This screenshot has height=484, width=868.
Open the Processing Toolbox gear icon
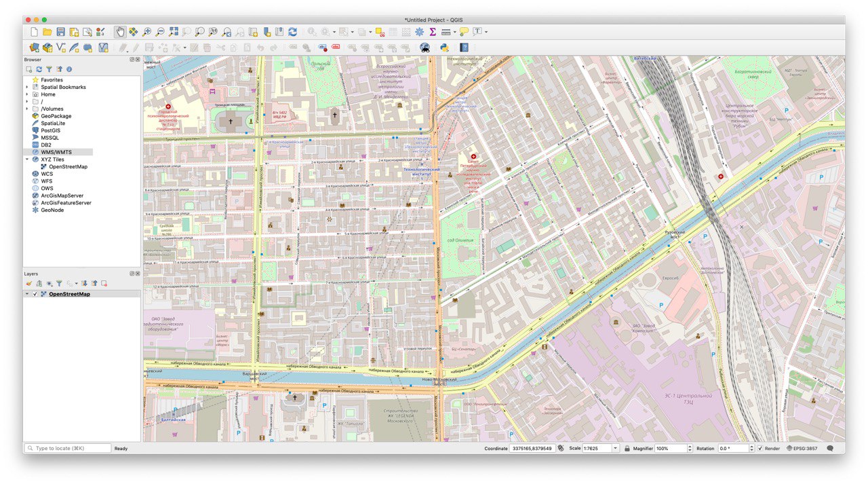click(x=419, y=32)
